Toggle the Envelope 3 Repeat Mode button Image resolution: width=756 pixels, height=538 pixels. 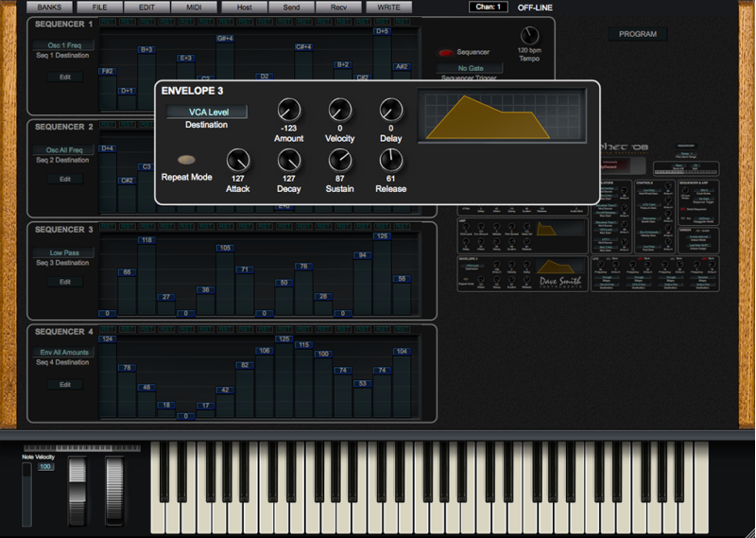point(187,161)
